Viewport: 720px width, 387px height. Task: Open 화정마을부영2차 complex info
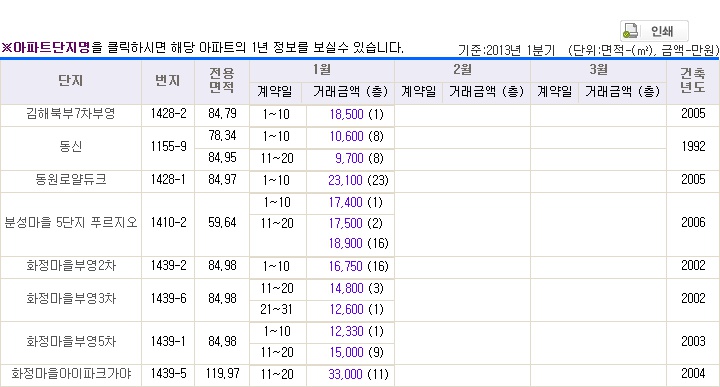(x=71, y=266)
